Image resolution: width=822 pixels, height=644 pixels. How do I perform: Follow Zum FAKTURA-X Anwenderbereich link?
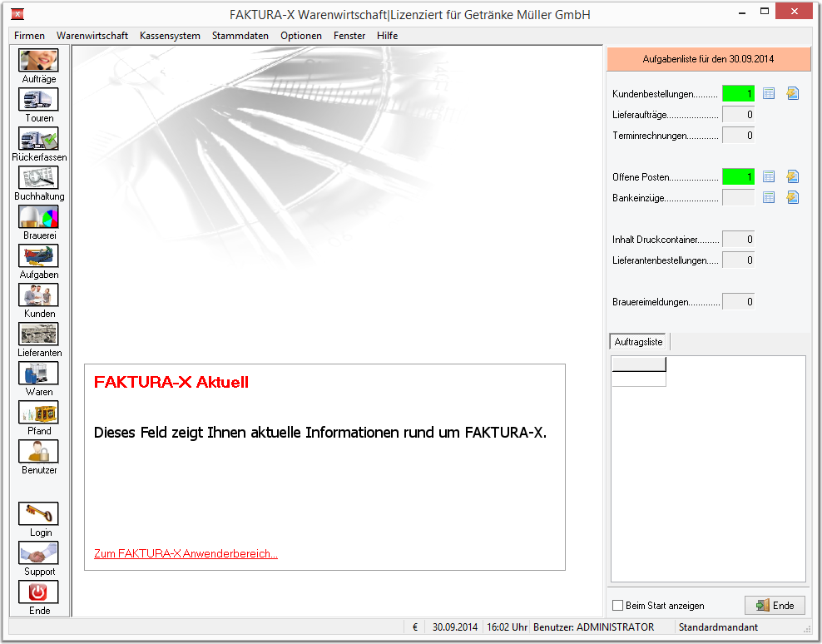[186, 554]
